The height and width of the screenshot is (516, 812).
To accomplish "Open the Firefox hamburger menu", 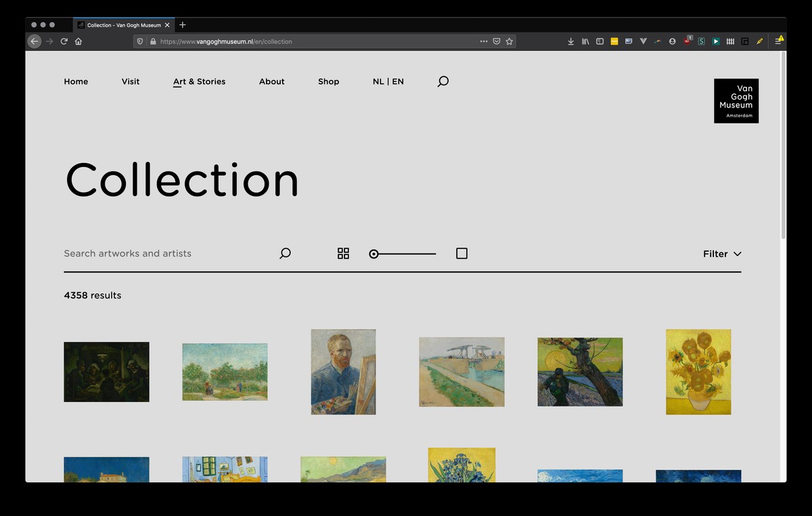I will click(x=778, y=41).
